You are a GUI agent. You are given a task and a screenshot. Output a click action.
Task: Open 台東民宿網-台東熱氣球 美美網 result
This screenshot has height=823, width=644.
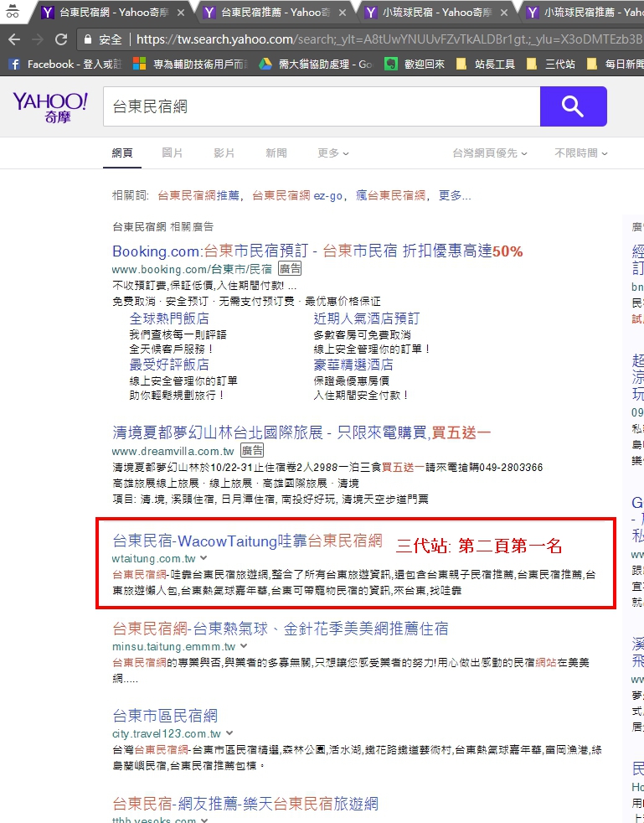(x=281, y=629)
